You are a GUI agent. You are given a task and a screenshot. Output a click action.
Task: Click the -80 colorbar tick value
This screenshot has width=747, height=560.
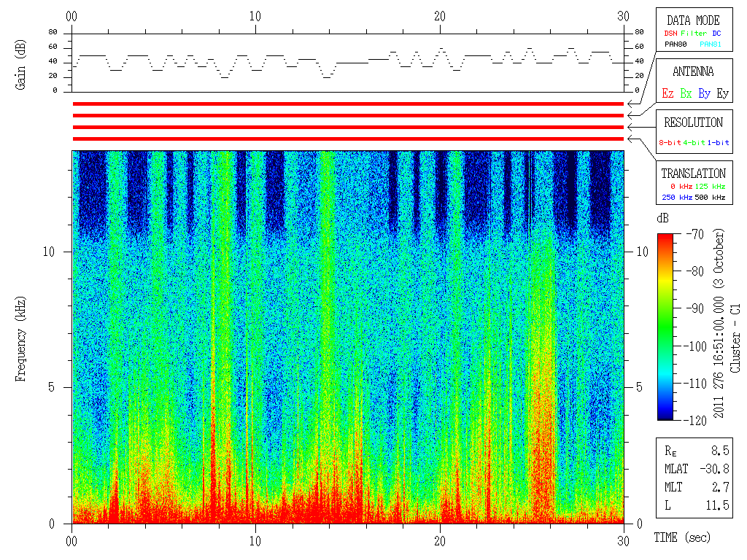(x=695, y=271)
